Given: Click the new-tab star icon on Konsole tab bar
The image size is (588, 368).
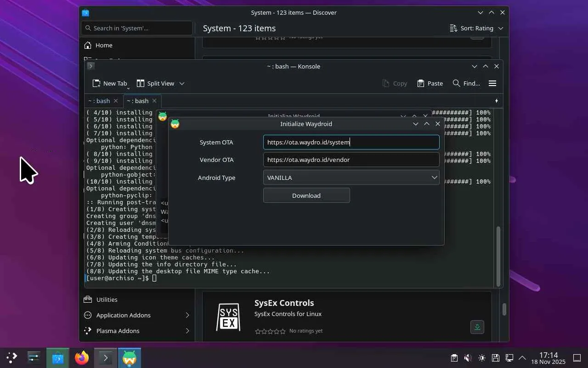Looking at the screenshot, I should [x=497, y=101].
